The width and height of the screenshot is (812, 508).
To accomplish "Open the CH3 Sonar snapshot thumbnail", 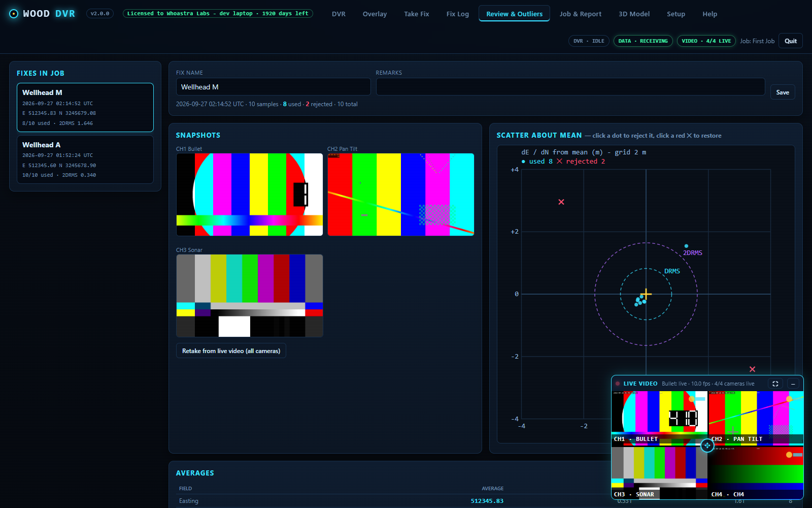I will tap(250, 296).
